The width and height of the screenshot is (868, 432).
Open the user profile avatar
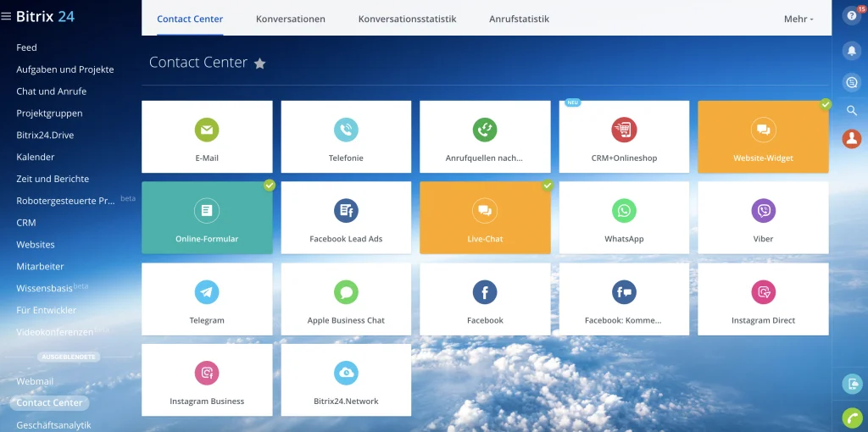pyautogui.click(x=852, y=138)
